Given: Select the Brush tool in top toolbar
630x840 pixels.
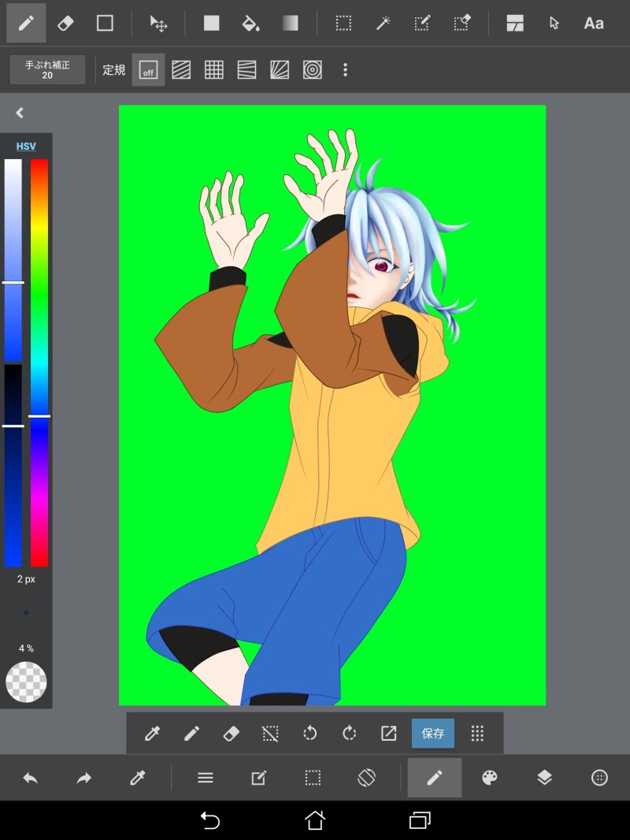Looking at the screenshot, I should click(26, 23).
